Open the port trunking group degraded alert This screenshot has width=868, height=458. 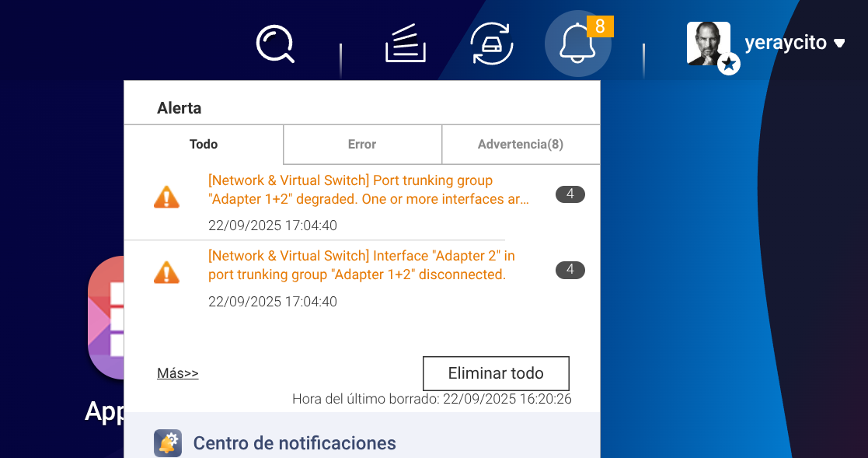click(368, 190)
